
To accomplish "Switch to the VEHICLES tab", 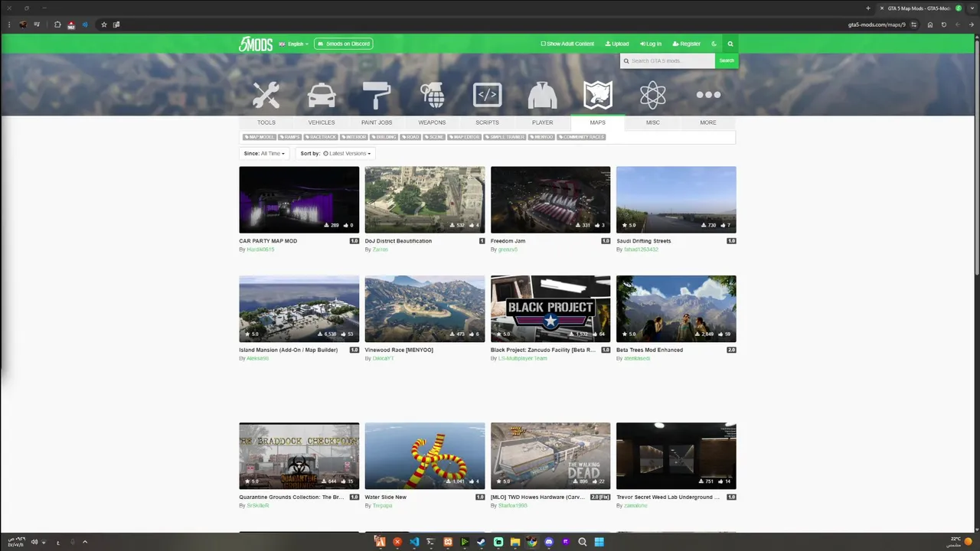I will click(322, 122).
